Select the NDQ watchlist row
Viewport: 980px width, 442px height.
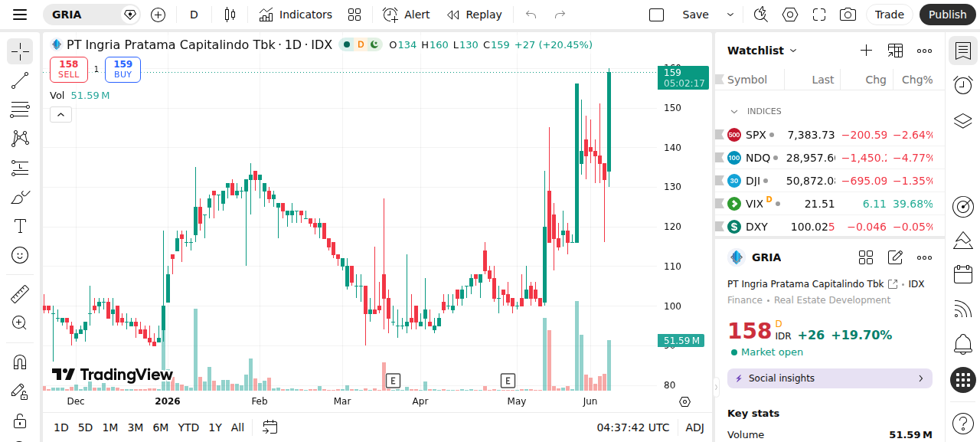pyautogui.click(x=830, y=158)
